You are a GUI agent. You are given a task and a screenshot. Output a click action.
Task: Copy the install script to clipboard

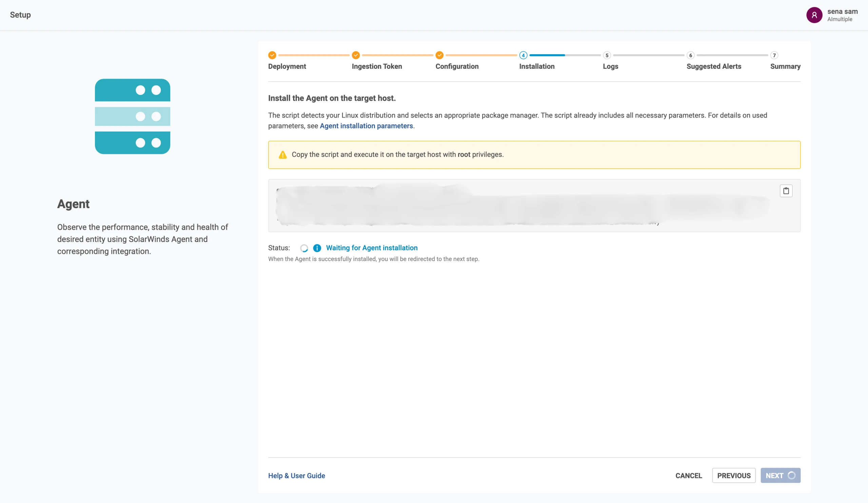tap(786, 191)
